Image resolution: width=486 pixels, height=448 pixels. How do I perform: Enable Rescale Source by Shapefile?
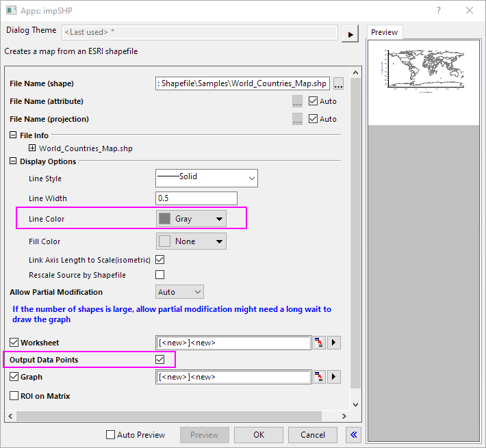pyautogui.click(x=160, y=275)
